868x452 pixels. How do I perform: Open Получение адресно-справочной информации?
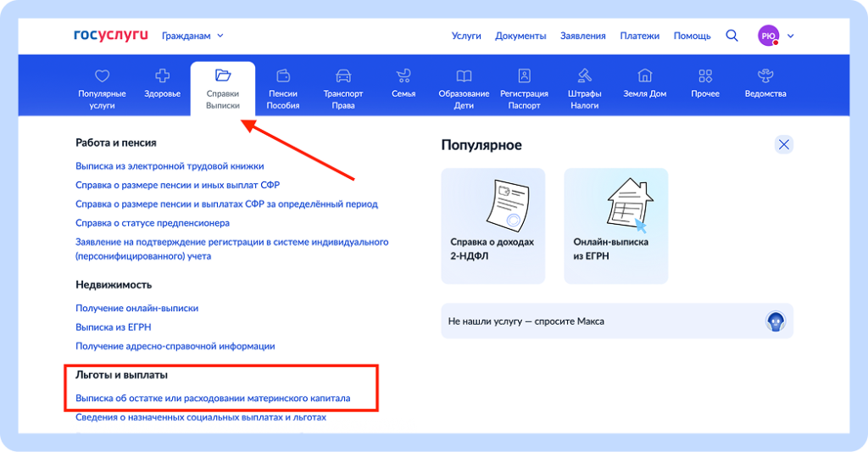(x=175, y=346)
